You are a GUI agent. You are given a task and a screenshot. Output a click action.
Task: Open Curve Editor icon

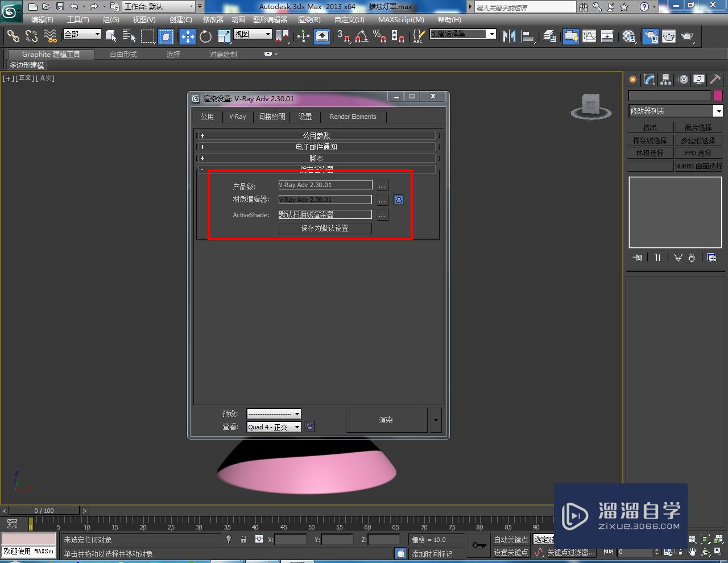[589, 36]
